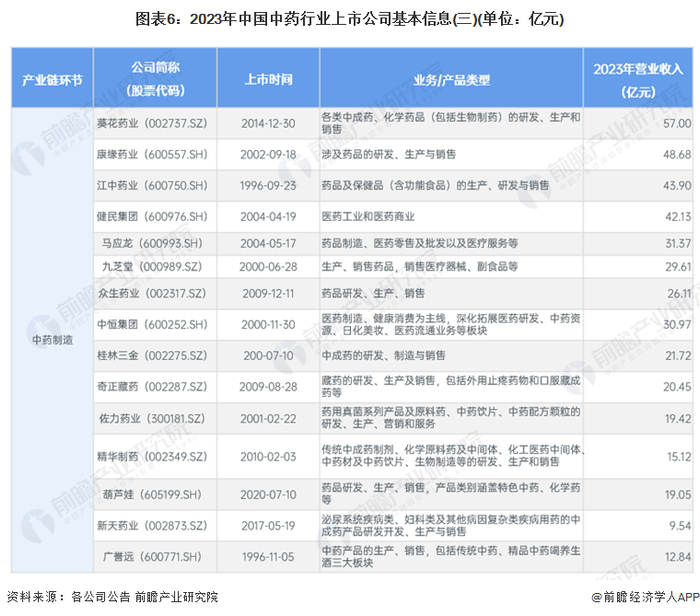
Task: Click listing date 2014-12-30
Action: pyautogui.click(x=268, y=123)
